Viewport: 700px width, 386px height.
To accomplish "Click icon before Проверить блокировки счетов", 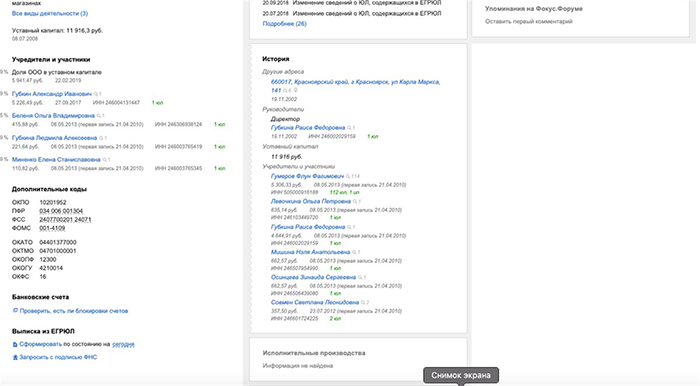I will click(x=15, y=311).
